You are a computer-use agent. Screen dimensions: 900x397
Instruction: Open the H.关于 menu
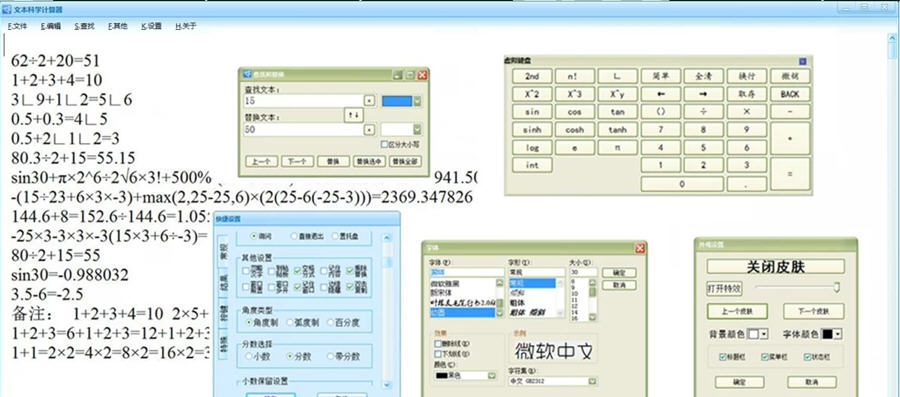pos(186,26)
